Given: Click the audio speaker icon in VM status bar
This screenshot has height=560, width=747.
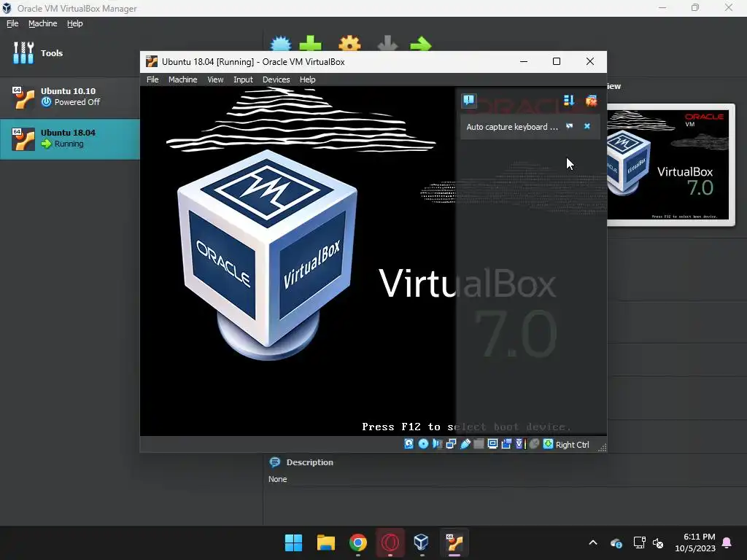Looking at the screenshot, I should click(437, 444).
